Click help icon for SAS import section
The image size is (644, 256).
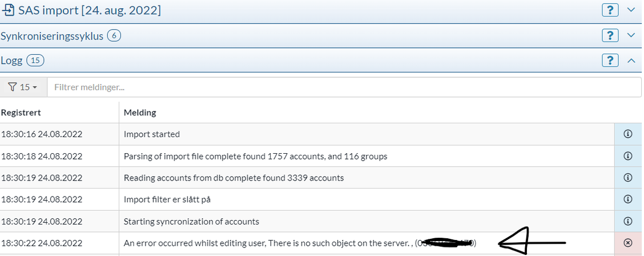click(x=610, y=10)
